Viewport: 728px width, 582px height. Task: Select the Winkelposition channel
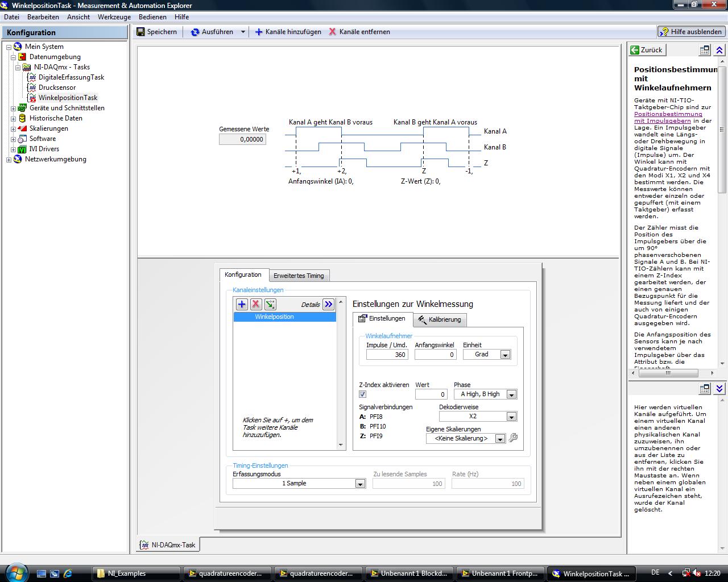click(x=284, y=317)
